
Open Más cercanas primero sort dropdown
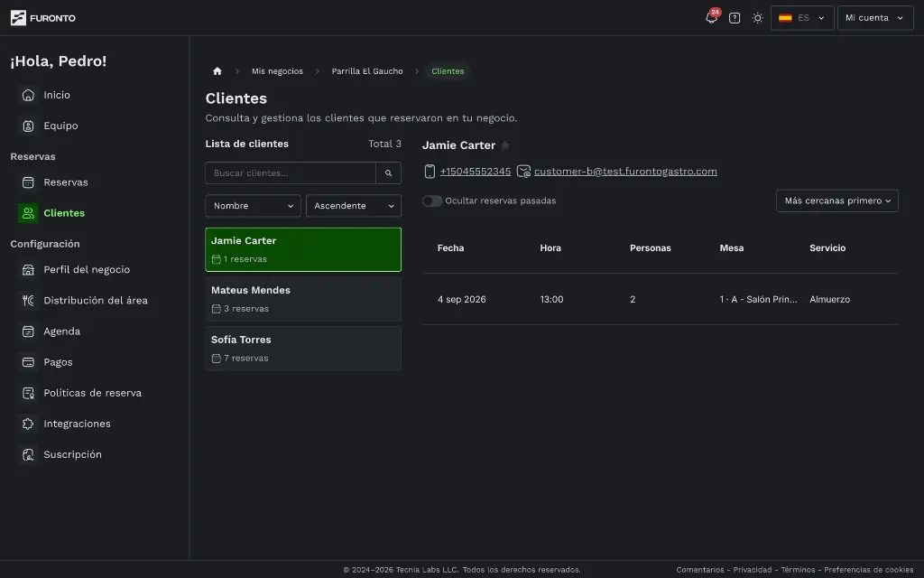(x=836, y=201)
